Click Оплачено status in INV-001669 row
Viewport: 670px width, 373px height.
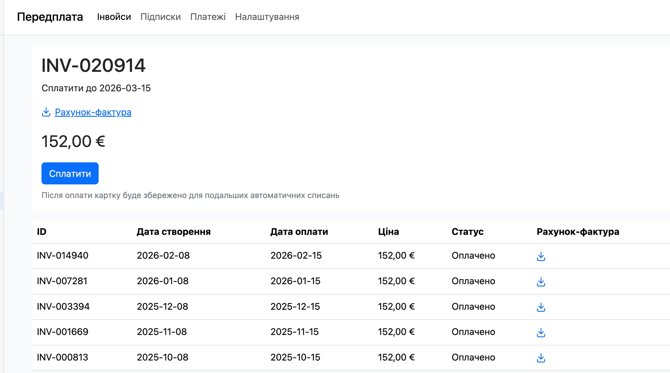click(473, 332)
